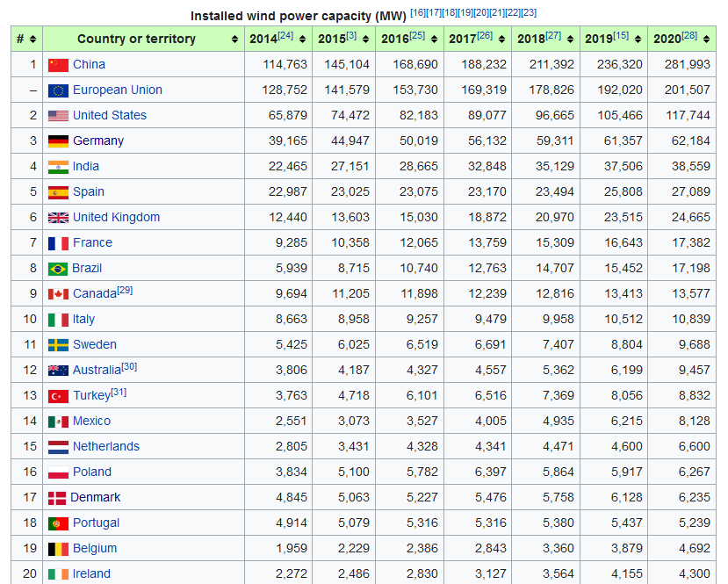Click the India flag icon
Screen dimensions: 728x584
coord(58,167)
